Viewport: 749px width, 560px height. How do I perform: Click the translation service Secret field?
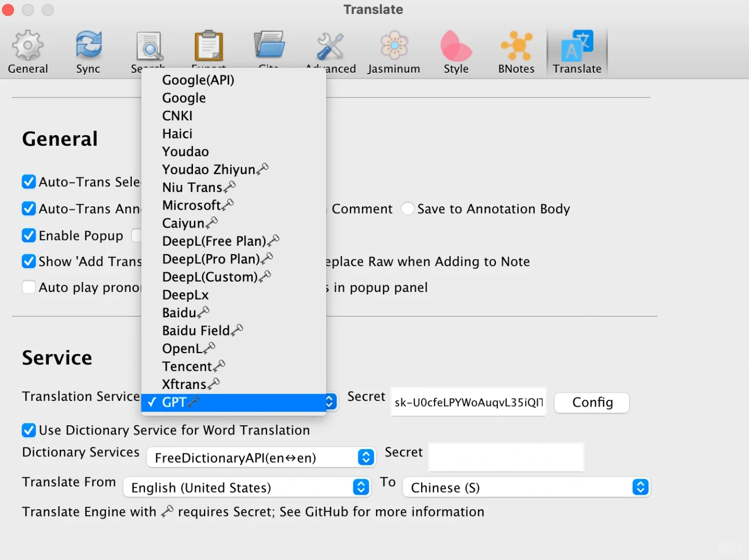pos(468,402)
